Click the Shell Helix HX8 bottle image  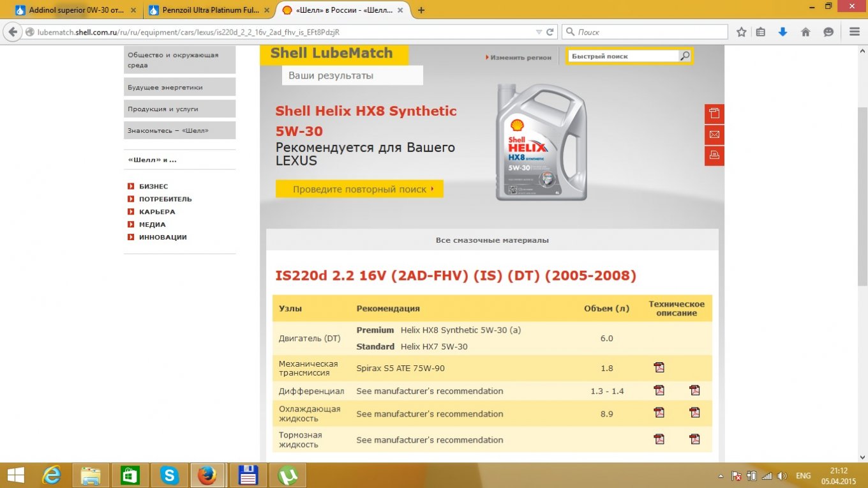pyautogui.click(x=542, y=143)
